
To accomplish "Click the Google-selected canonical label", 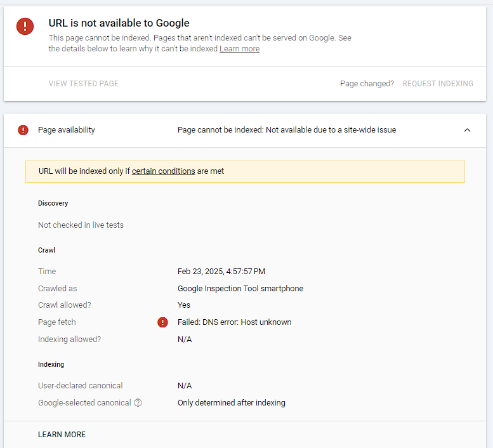I will [x=84, y=403].
